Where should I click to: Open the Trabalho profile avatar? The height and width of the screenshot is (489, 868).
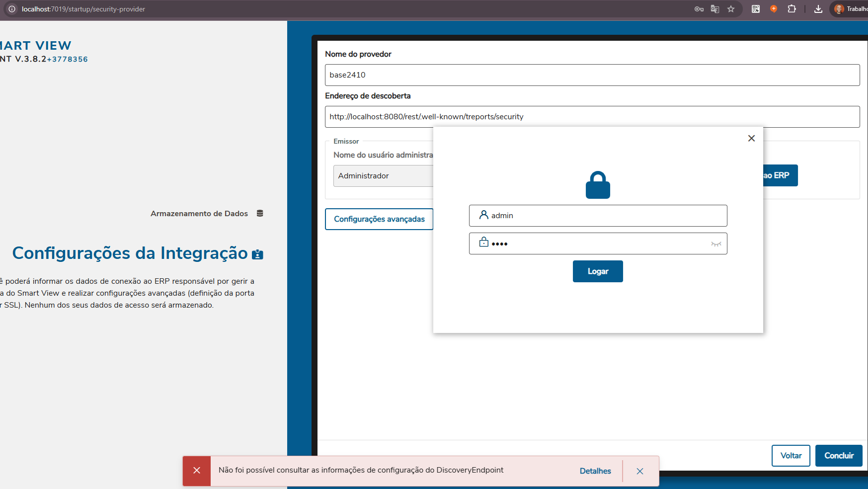pyautogui.click(x=839, y=9)
